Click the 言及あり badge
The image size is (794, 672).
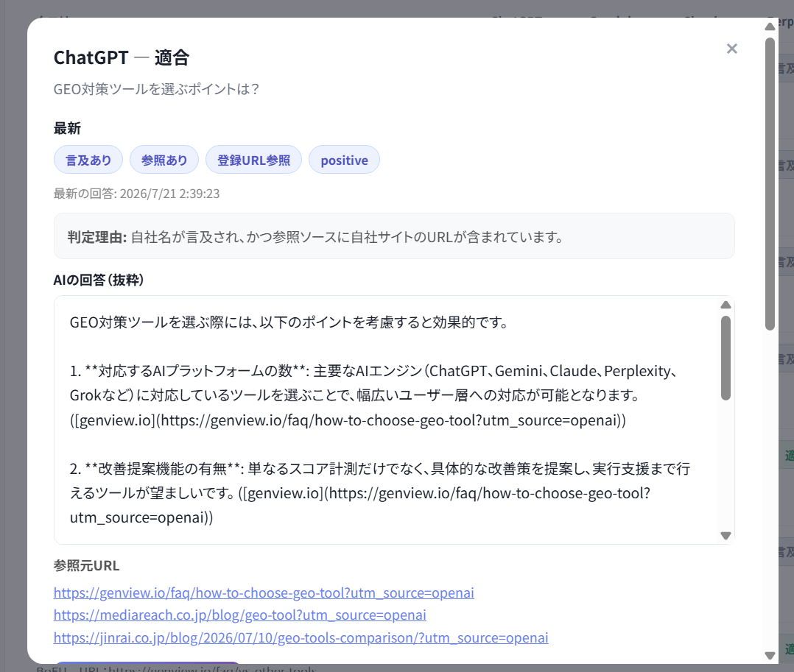point(88,160)
